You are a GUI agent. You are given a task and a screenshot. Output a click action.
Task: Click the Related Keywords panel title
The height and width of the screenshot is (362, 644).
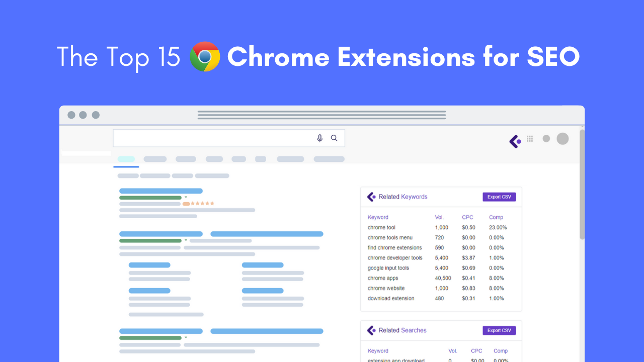[403, 197]
